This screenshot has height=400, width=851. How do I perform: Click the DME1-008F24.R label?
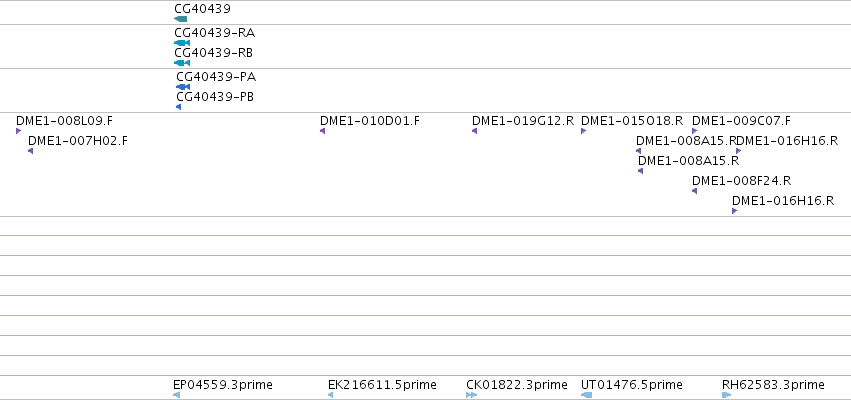click(741, 181)
